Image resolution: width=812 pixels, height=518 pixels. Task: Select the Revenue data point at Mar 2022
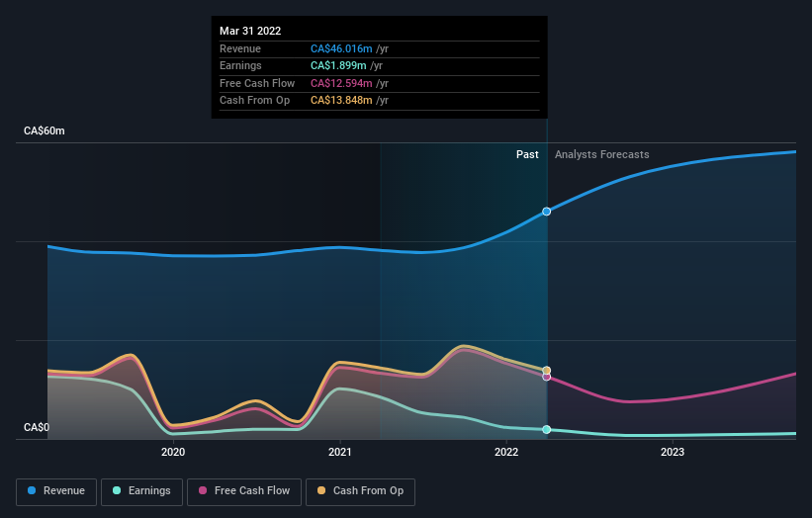546,212
